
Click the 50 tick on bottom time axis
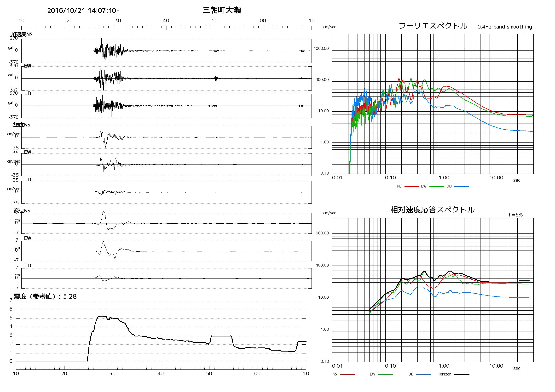point(209,373)
